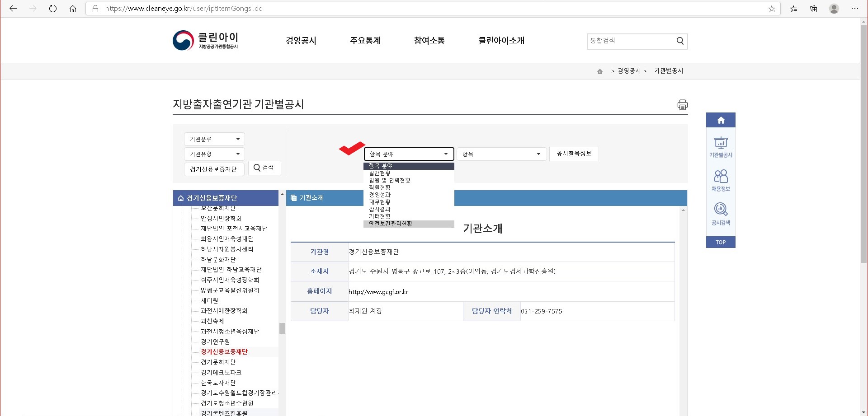
Task: Click the gcgf.or.kr homepage link
Action: click(378, 292)
